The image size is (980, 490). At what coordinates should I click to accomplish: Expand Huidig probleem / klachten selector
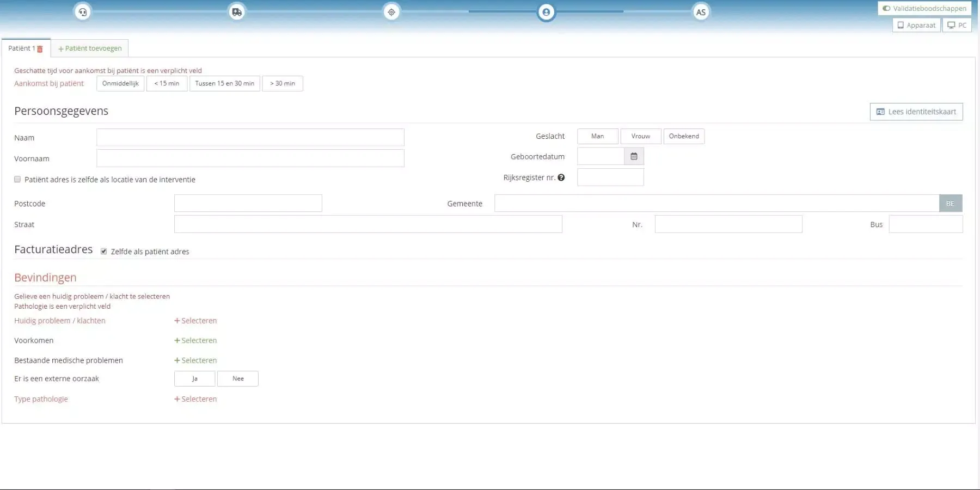coord(195,321)
